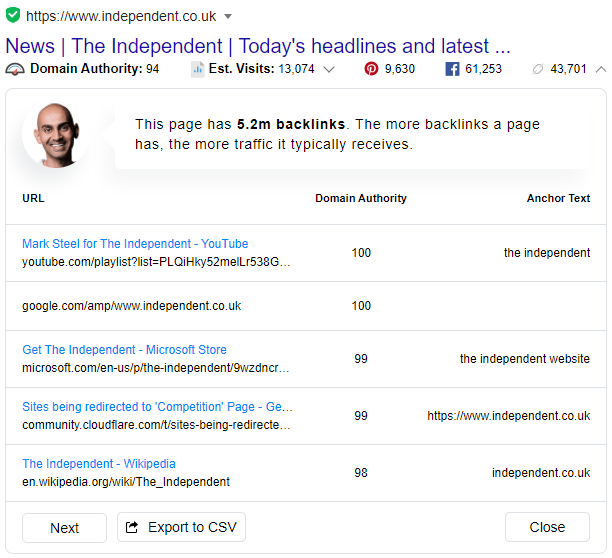Open the News | The Independent result title
The image size is (612, 558).
click(x=258, y=46)
